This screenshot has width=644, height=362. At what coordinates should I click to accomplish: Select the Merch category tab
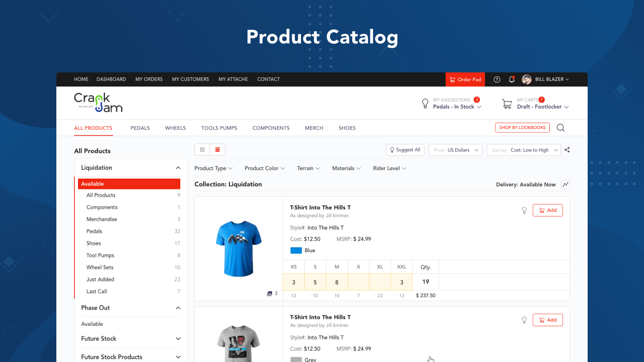[x=314, y=128]
